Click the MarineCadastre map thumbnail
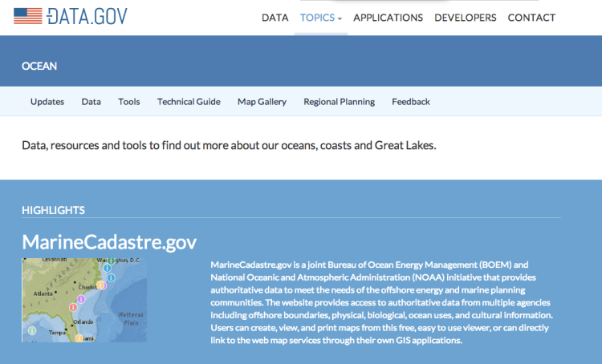This screenshot has height=364, width=602. [x=84, y=300]
